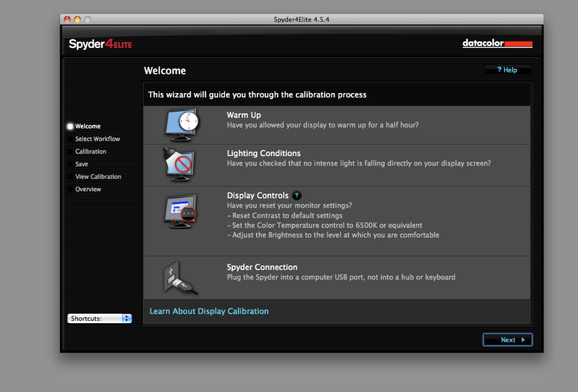Click 'Have you allowed your display' text
The width and height of the screenshot is (578, 392).
[x=323, y=125]
